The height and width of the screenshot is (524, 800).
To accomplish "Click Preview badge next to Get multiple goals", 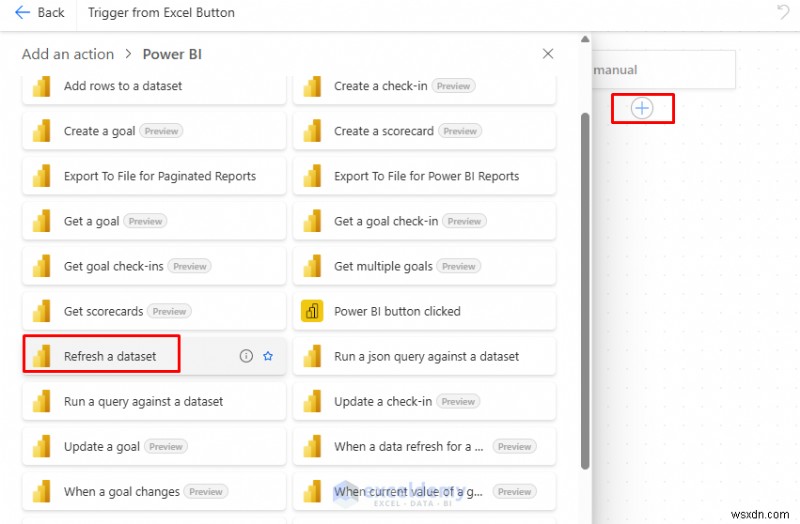I will click(459, 266).
